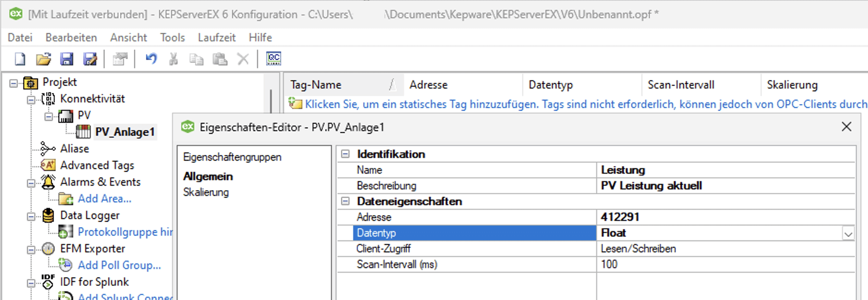Sort by the Tag-Name column header

click(343, 85)
